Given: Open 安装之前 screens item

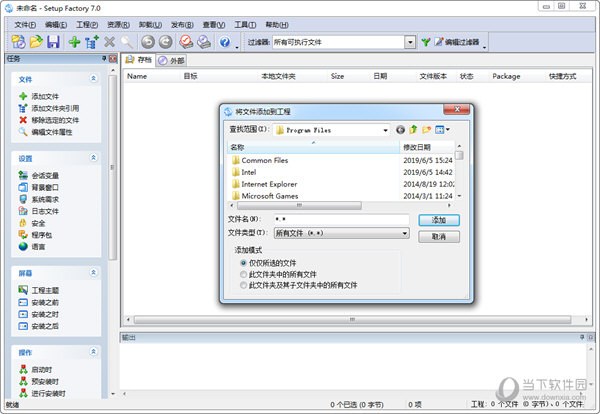Looking at the screenshot, I should [39, 302].
